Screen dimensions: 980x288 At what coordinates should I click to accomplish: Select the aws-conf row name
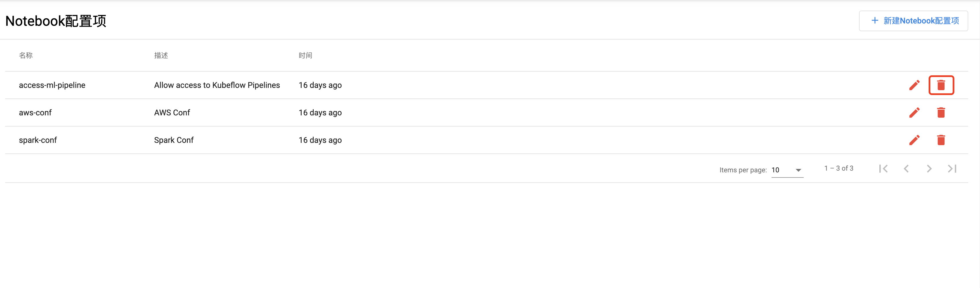coord(35,113)
